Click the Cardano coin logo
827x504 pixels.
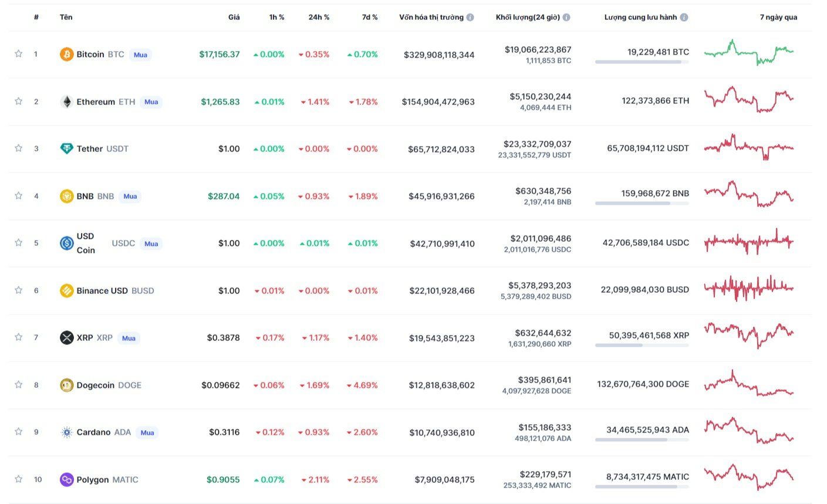[x=67, y=432]
